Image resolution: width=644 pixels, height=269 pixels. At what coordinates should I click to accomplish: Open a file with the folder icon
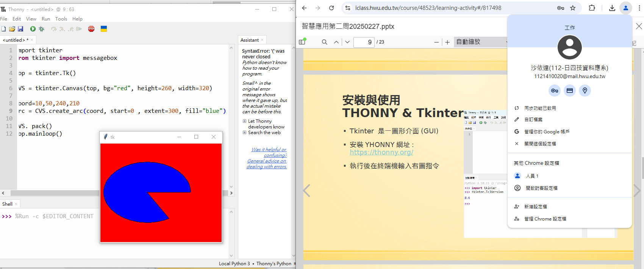pos(12,29)
